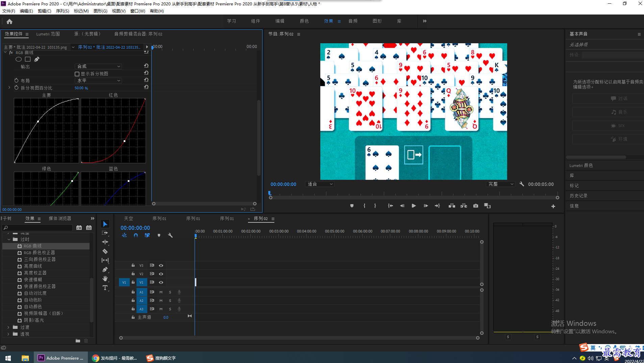
Task: Toggle V3 track output eye
Action: click(161, 265)
